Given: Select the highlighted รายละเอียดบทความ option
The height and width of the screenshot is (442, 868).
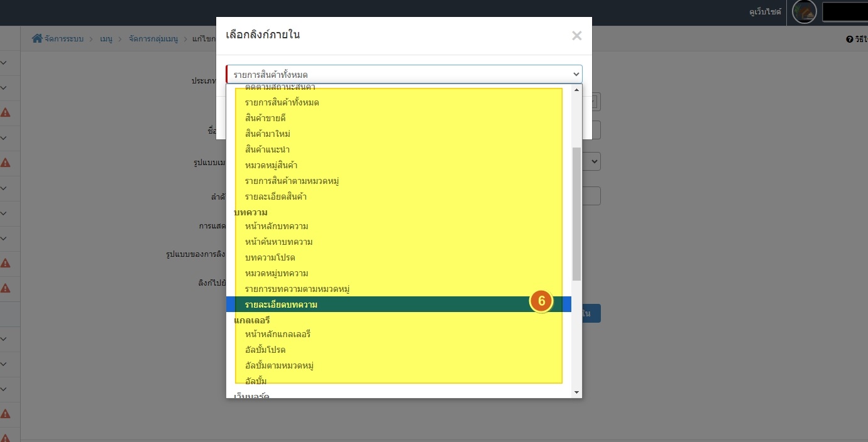Looking at the screenshot, I should click(x=398, y=305).
